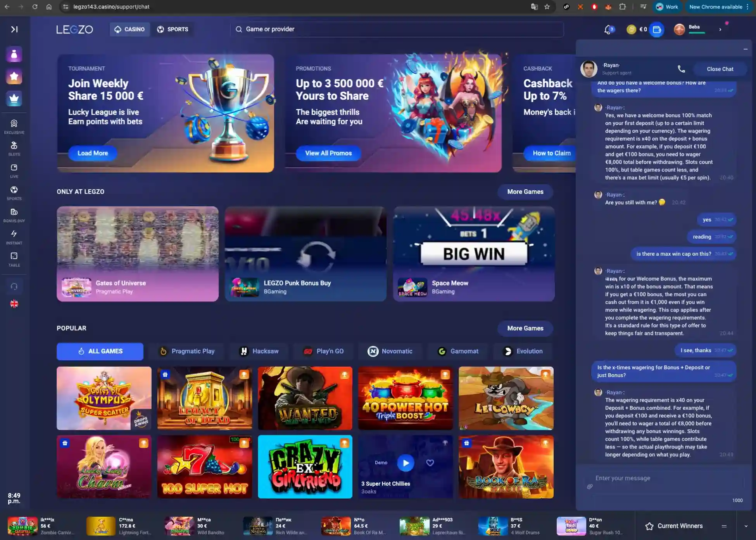Collapse winners bar with bottom chevron
756x540 pixels.
746,526
